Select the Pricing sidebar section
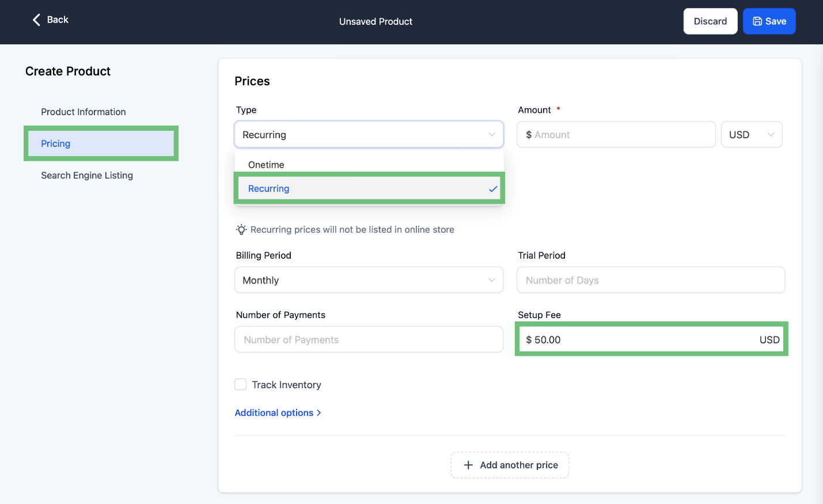 101,143
